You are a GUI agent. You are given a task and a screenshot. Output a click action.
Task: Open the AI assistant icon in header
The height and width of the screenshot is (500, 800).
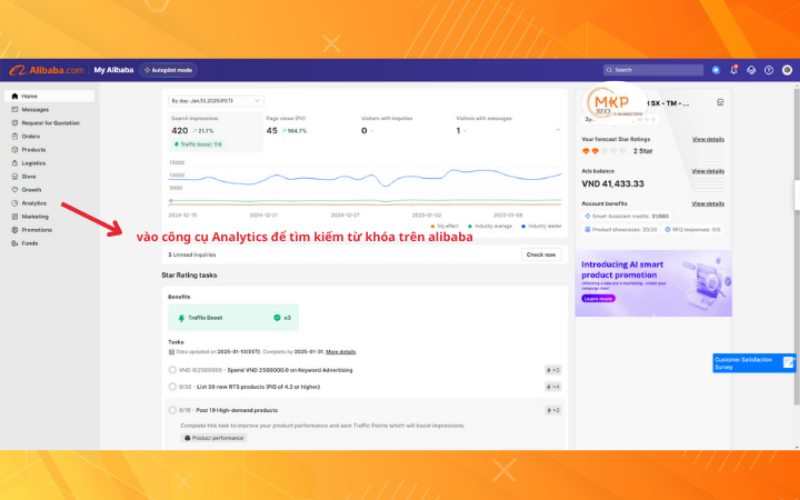coord(716,70)
